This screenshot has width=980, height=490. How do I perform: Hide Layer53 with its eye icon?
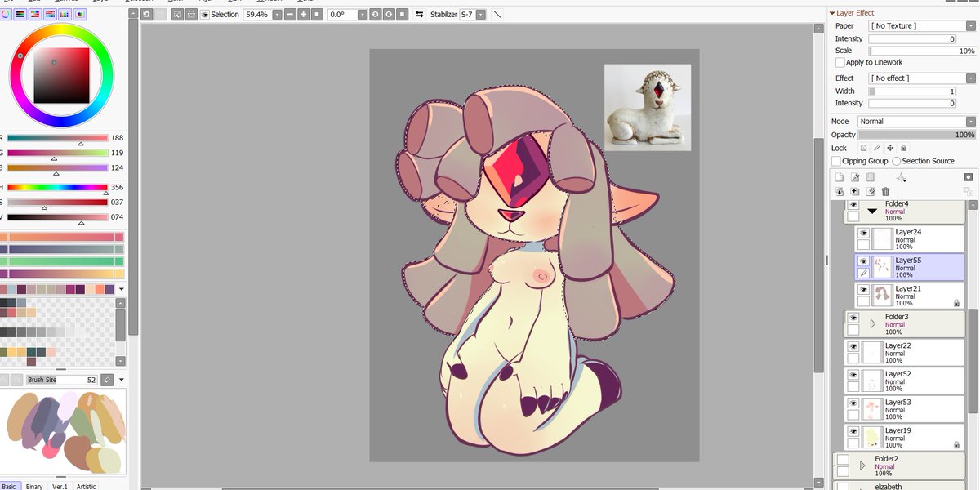tap(853, 403)
